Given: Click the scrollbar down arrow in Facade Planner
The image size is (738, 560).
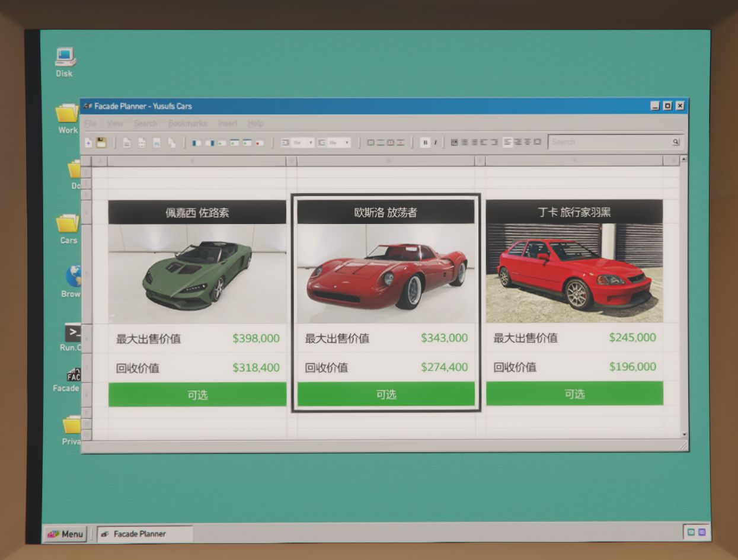Looking at the screenshot, I should click(x=685, y=434).
